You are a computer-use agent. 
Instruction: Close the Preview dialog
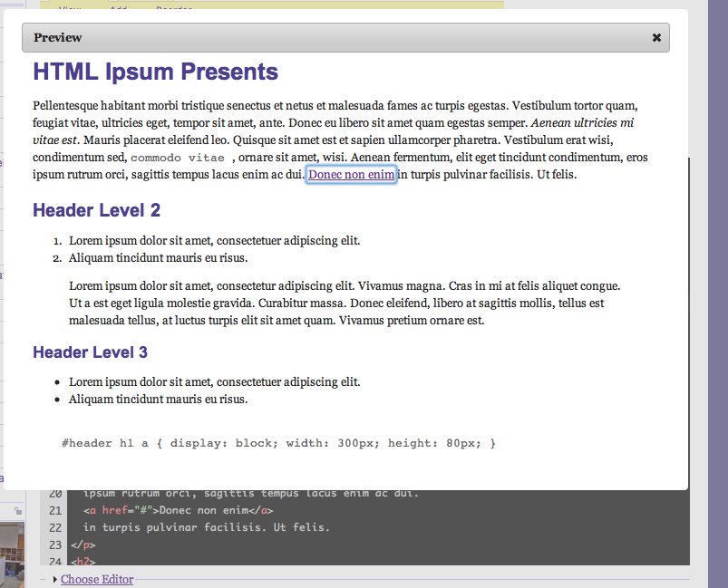tap(656, 38)
